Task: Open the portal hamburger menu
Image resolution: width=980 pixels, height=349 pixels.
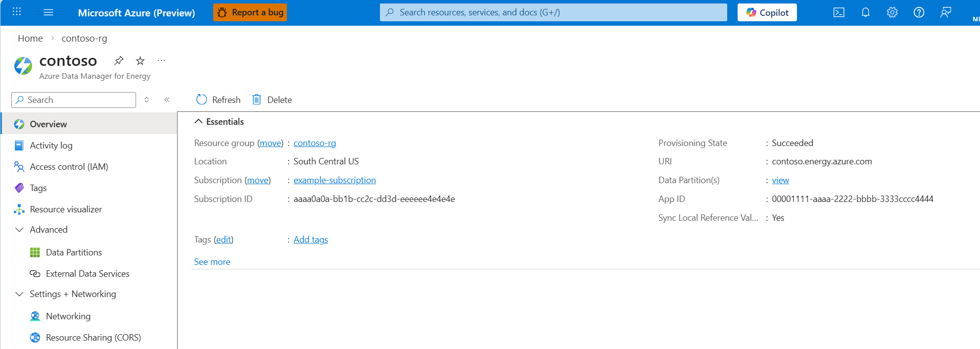Action: 48,12
